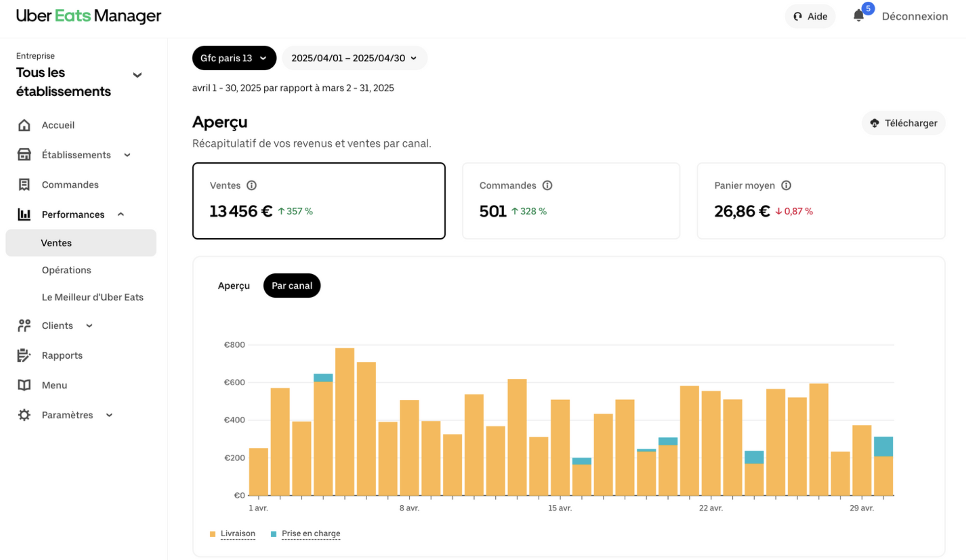
Task: Switch chart view to Aperçu
Action: 234,286
